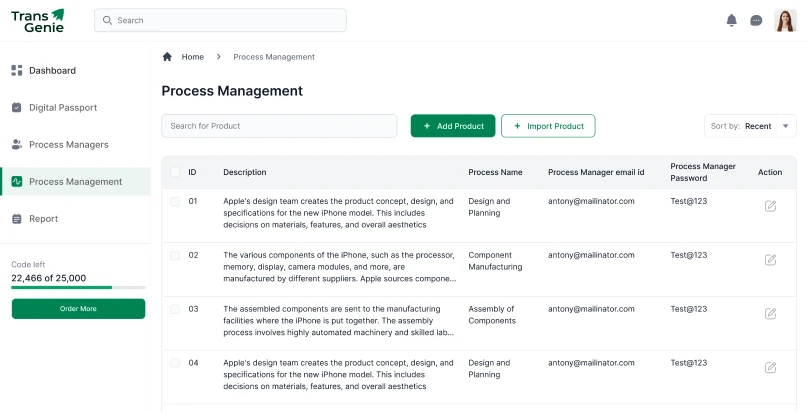Viewport: 808px width, 413px height.
Task: Click the Trans Genie logo
Action: click(x=38, y=21)
